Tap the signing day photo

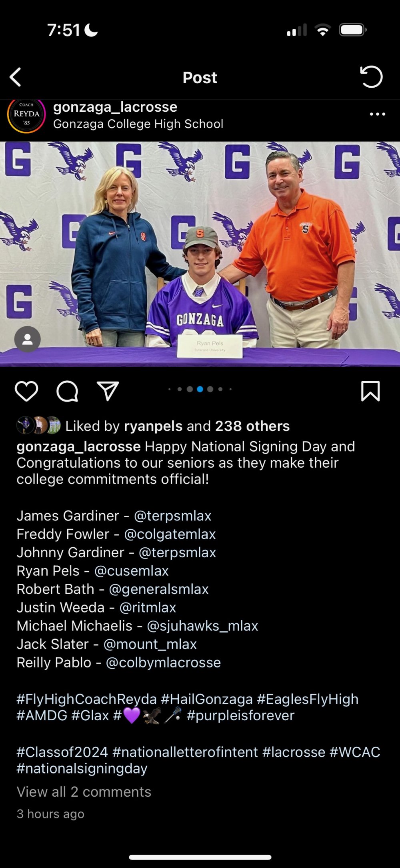[200, 254]
